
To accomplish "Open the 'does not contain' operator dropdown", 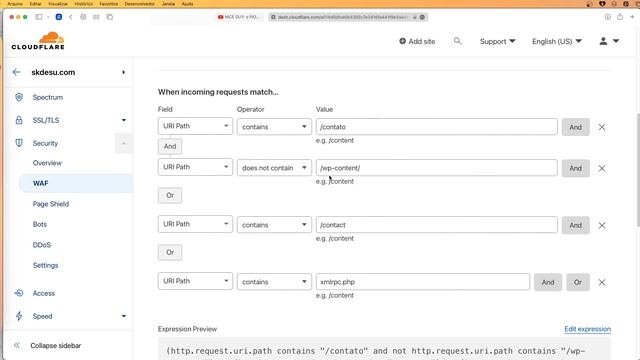I will click(274, 167).
